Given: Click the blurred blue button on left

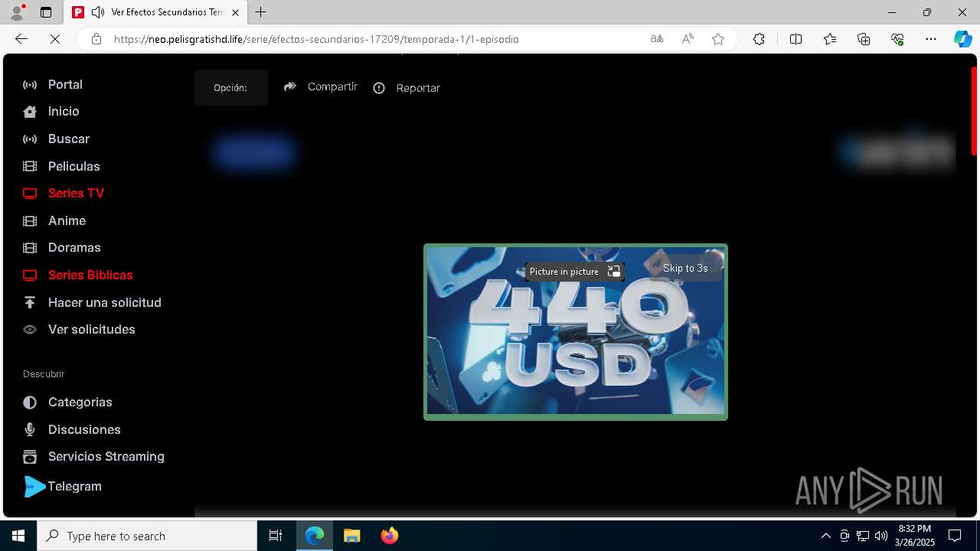Looking at the screenshot, I should tap(255, 152).
